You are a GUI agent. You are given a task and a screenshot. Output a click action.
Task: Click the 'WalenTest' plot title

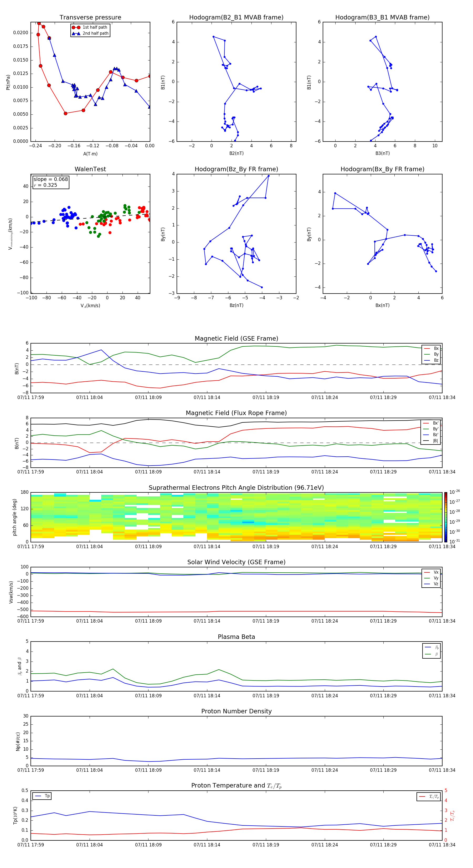point(90,169)
